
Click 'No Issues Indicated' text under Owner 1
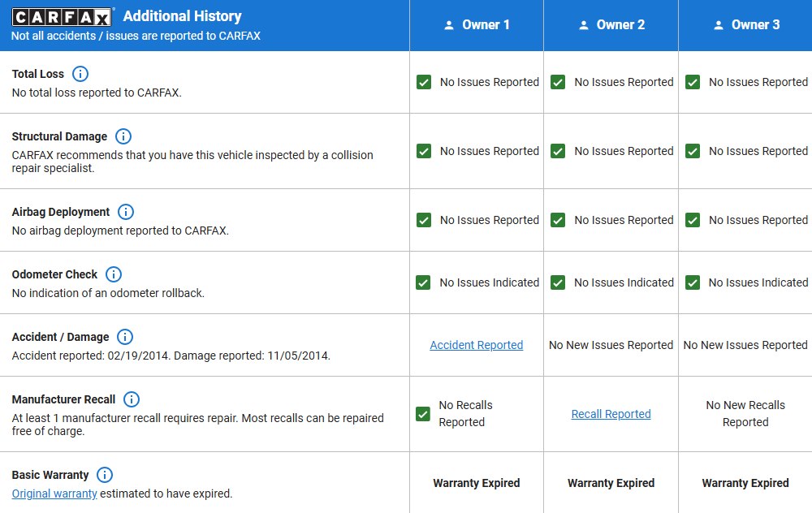(x=490, y=282)
